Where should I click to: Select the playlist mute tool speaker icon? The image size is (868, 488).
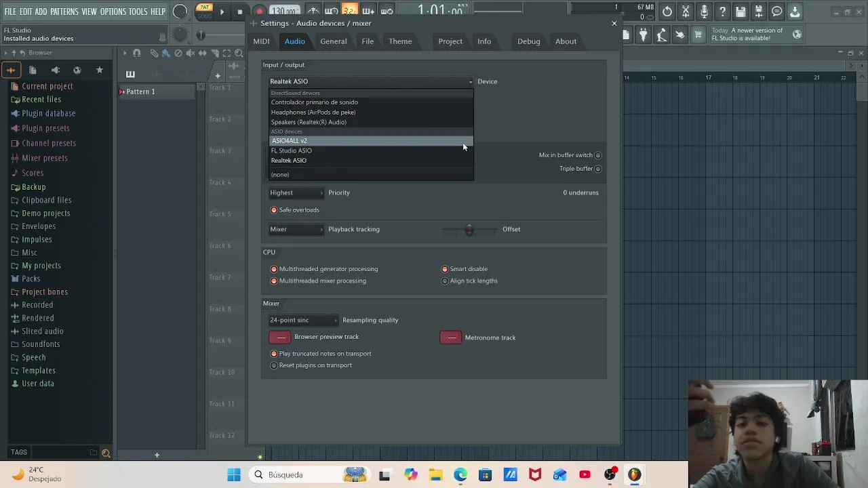(191, 53)
